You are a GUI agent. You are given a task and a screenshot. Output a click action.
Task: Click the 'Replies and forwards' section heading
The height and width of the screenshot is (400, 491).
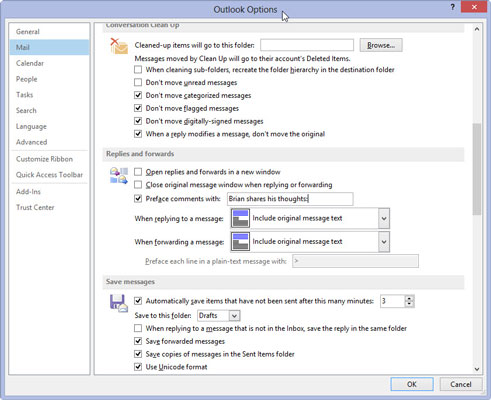(x=140, y=154)
